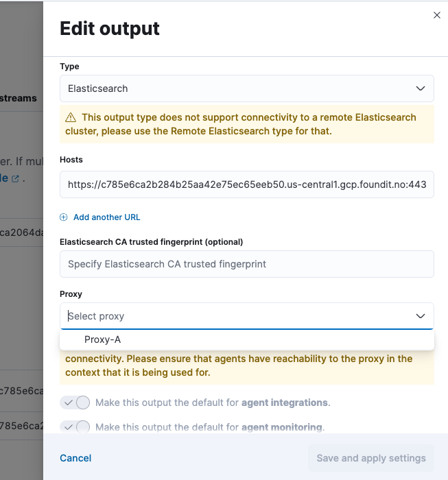Click the Cancel button
Viewport: 448px width, 480px height.
click(75, 458)
